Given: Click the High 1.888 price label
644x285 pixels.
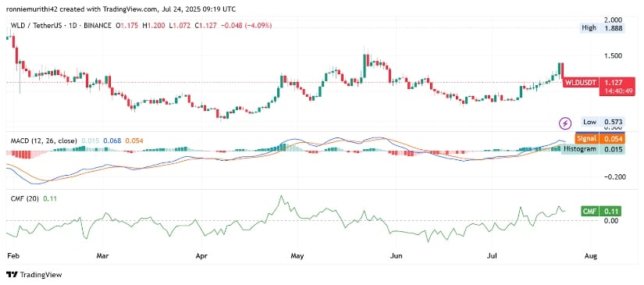Looking at the screenshot, I should [x=602, y=28].
